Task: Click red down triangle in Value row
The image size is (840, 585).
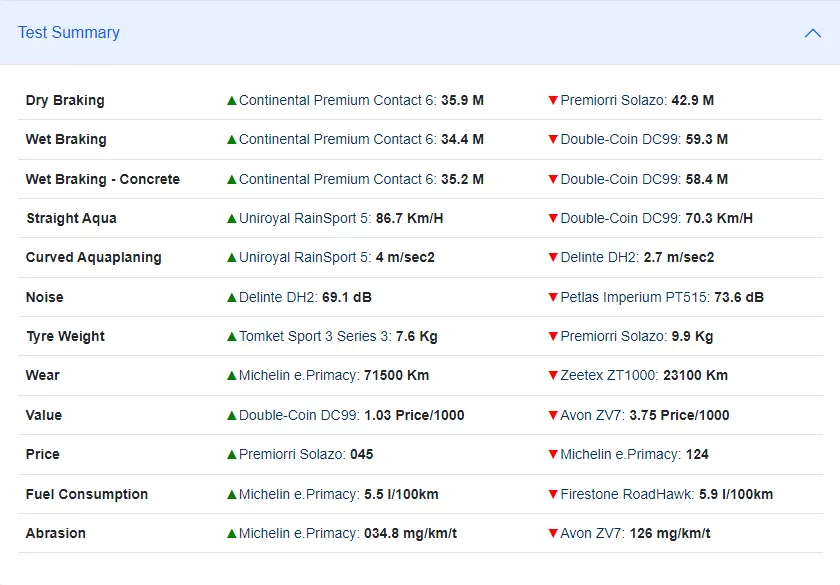Action: coord(553,415)
